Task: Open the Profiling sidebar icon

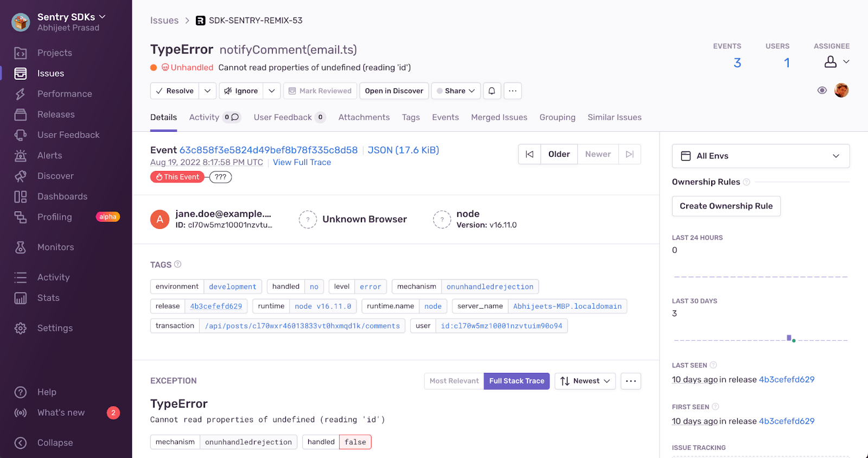Action: tap(21, 217)
